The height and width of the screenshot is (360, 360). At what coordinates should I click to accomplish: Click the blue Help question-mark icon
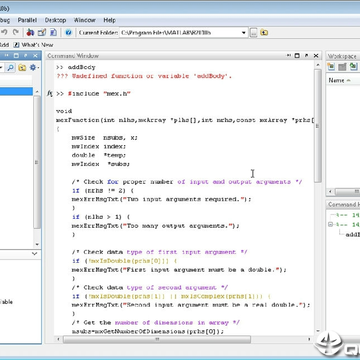68,32
